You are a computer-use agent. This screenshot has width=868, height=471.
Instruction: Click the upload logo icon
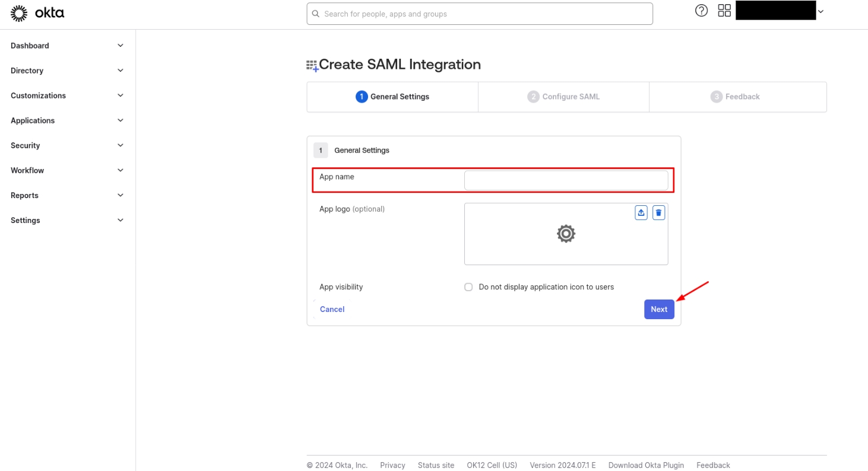(x=641, y=213)
